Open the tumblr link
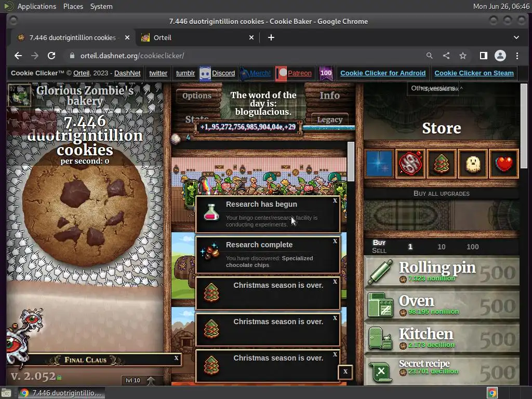 (x=185, y=73)
